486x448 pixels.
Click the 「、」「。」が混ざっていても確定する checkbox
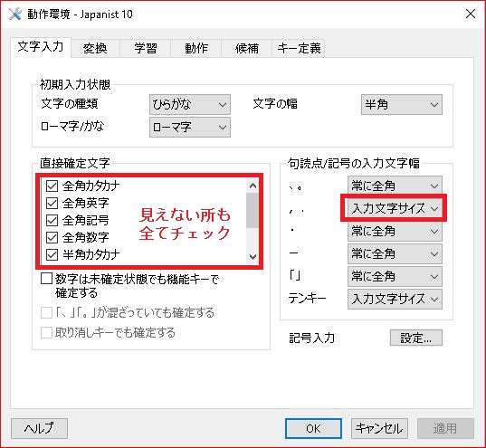point(46,312)
